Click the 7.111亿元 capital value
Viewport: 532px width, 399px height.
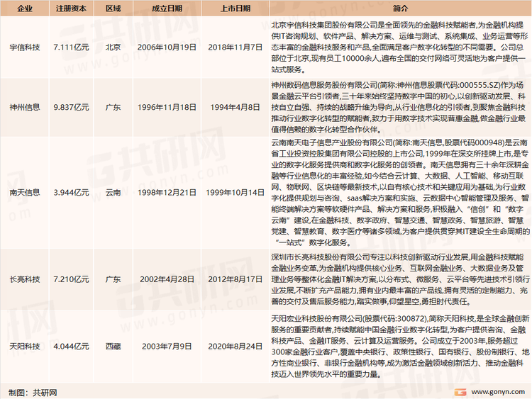(x=71, y=47)
